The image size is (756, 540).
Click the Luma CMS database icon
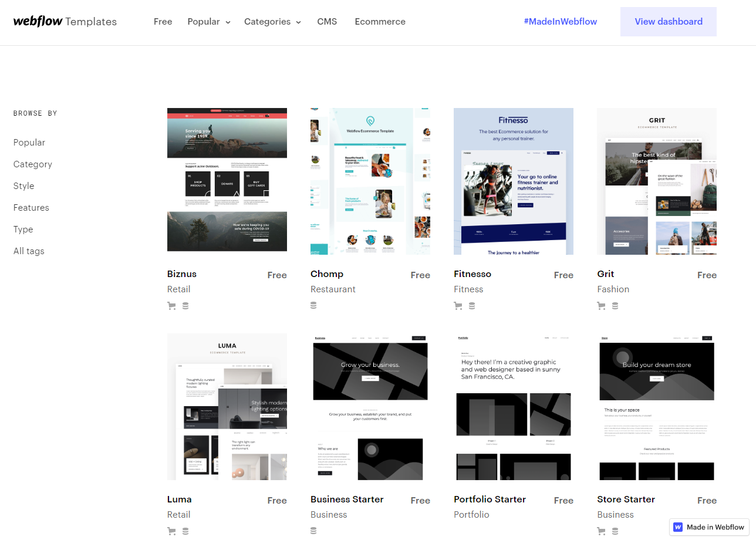185,531
